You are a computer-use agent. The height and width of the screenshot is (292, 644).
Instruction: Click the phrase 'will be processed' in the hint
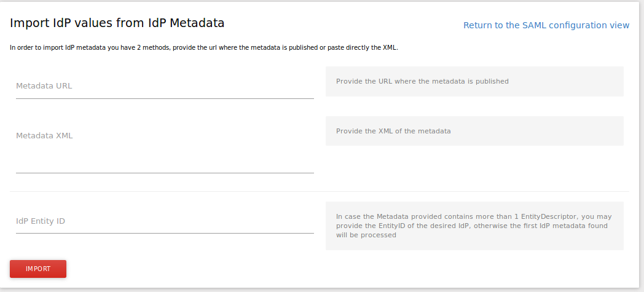[366, 235]
